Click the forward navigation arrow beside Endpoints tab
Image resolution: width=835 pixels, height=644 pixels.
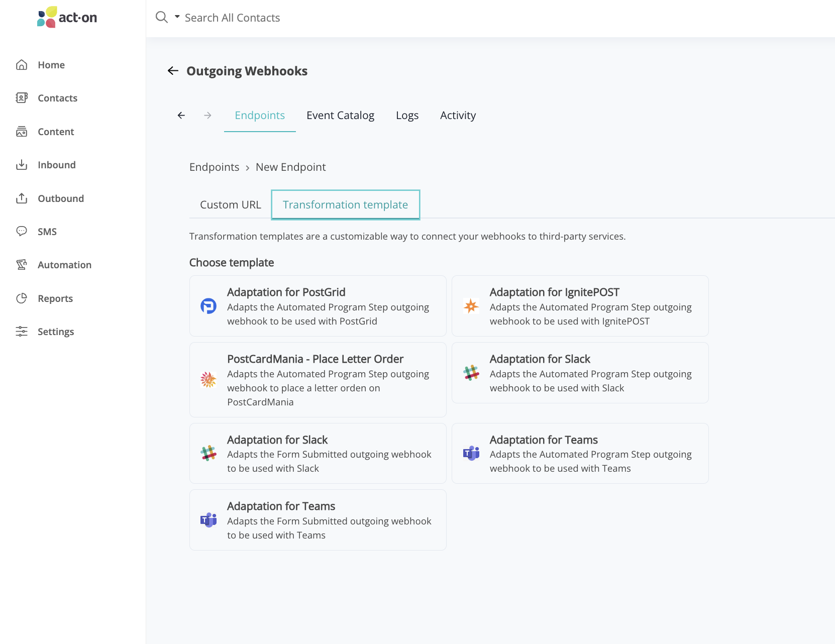point(207,116)
